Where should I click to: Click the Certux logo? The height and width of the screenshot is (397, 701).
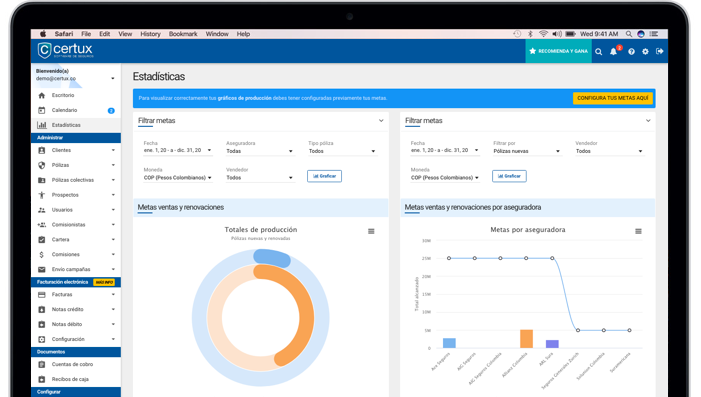[65, 50]
